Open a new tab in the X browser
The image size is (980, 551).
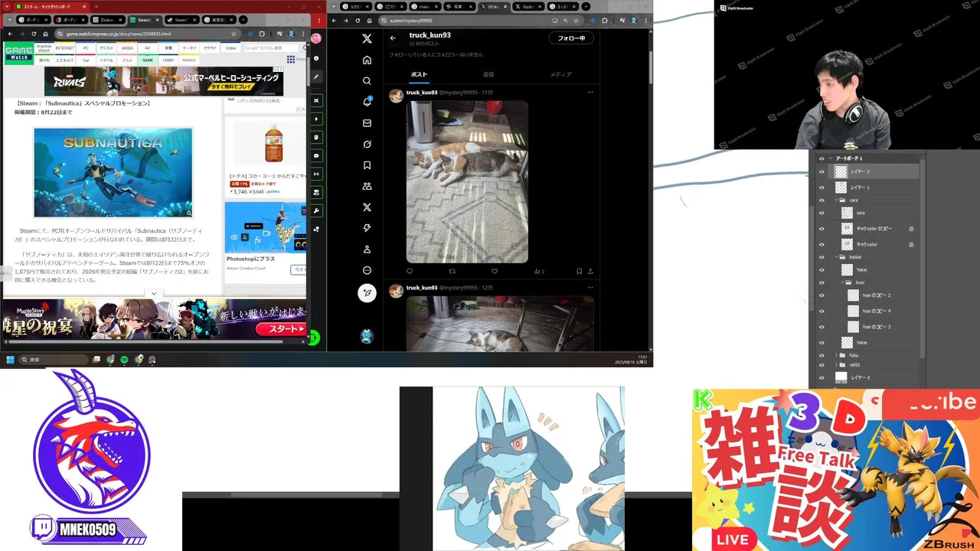(x=586, y=6)
